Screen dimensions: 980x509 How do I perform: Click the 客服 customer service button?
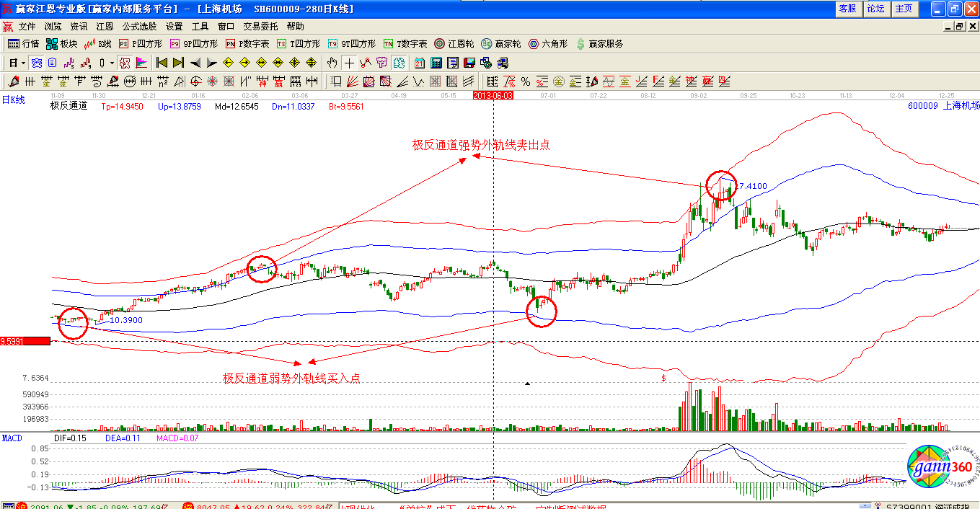847,9
